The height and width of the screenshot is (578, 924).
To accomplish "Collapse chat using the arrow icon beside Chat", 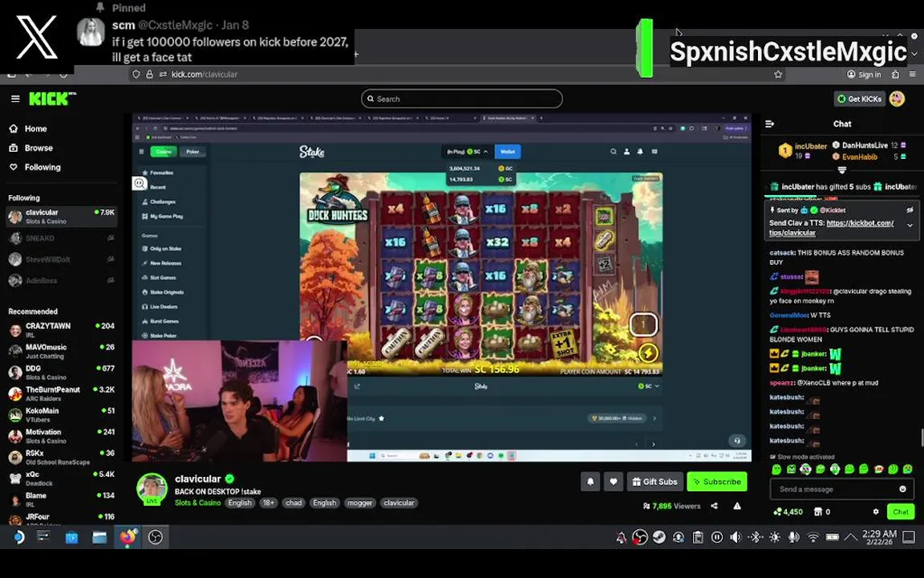I will 769,124.
